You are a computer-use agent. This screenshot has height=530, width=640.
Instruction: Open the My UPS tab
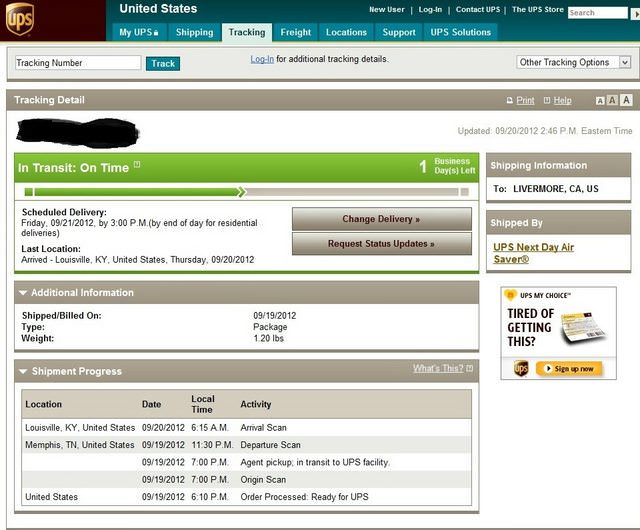pyautogui.click(x=139, y=32)
